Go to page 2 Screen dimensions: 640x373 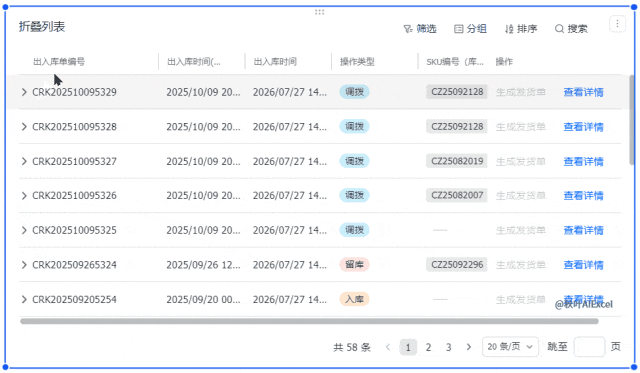[428, 347]
